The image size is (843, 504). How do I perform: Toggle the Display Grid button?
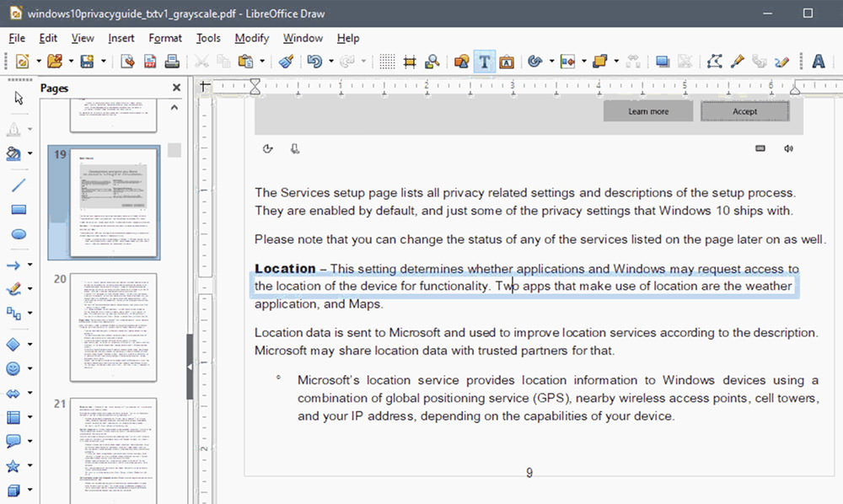point(387,62)
